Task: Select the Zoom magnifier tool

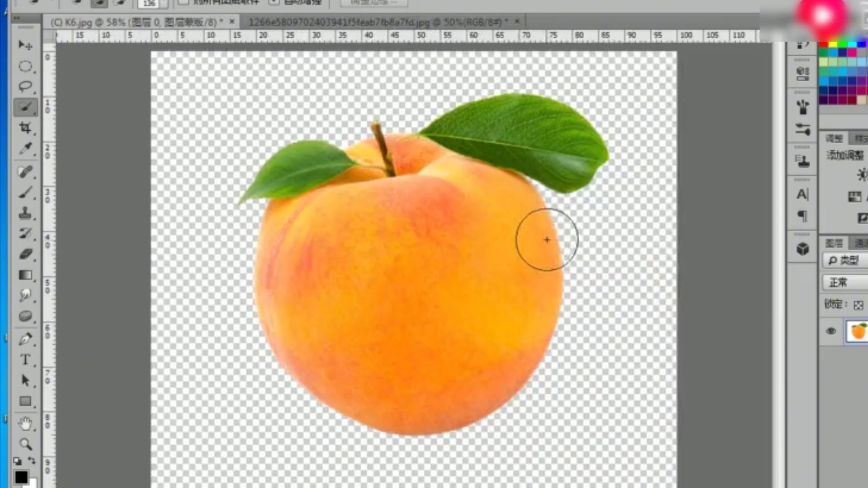Action: pos(25,444)
